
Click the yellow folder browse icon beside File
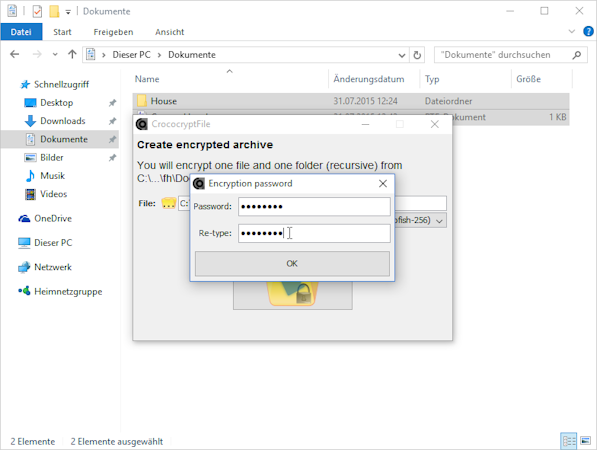pyautogui.click(x=168, y=203)
